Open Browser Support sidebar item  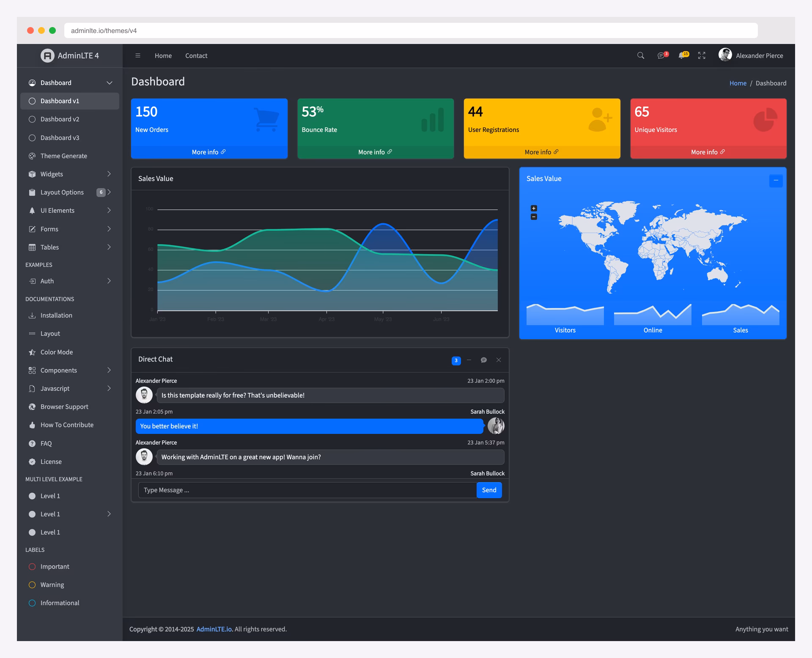70,407
